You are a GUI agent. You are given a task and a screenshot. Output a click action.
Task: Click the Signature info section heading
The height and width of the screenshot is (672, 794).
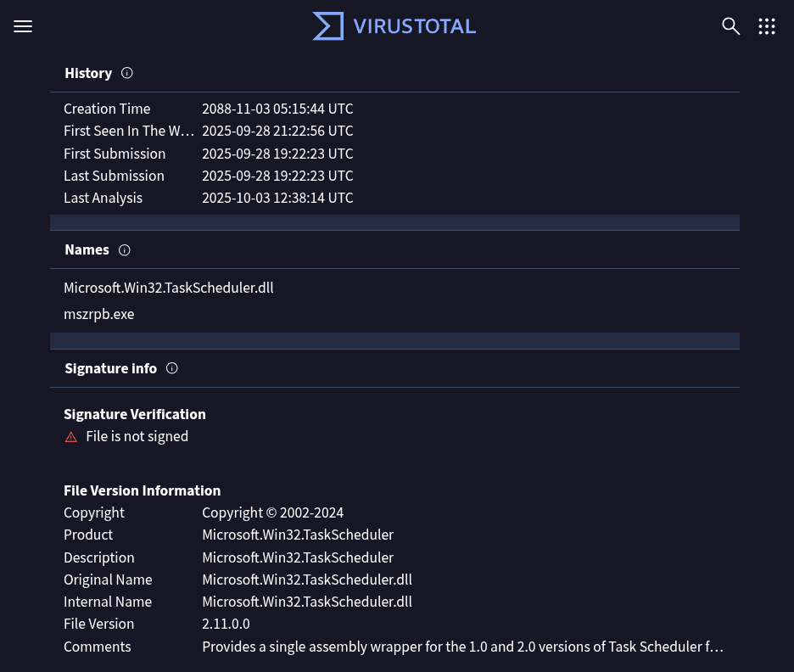110,368
